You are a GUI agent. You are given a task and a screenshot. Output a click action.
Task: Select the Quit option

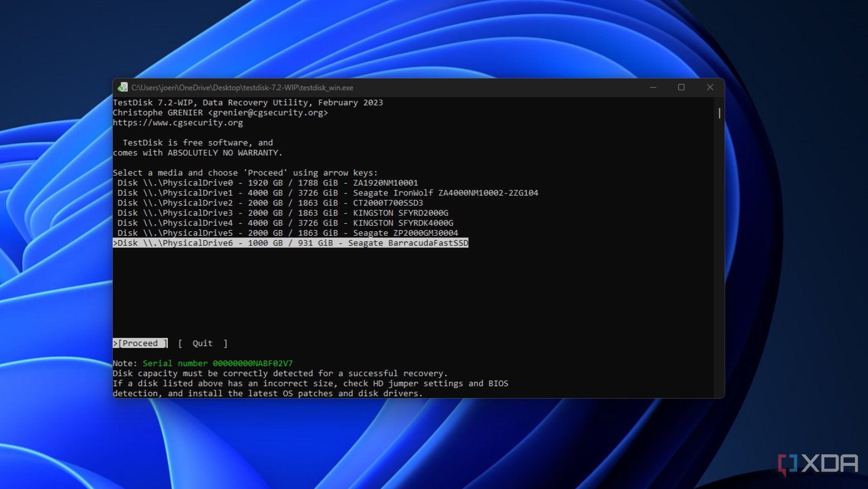click(x=203, y=343)
